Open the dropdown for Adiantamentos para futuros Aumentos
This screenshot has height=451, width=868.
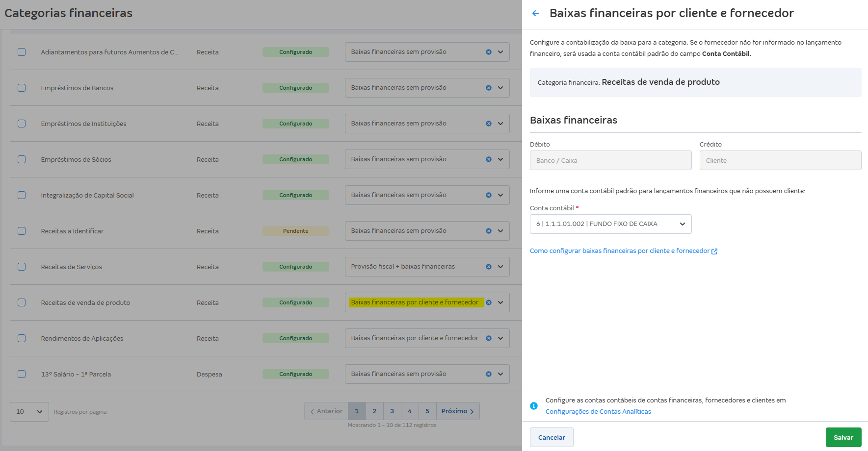pos(500,51)
